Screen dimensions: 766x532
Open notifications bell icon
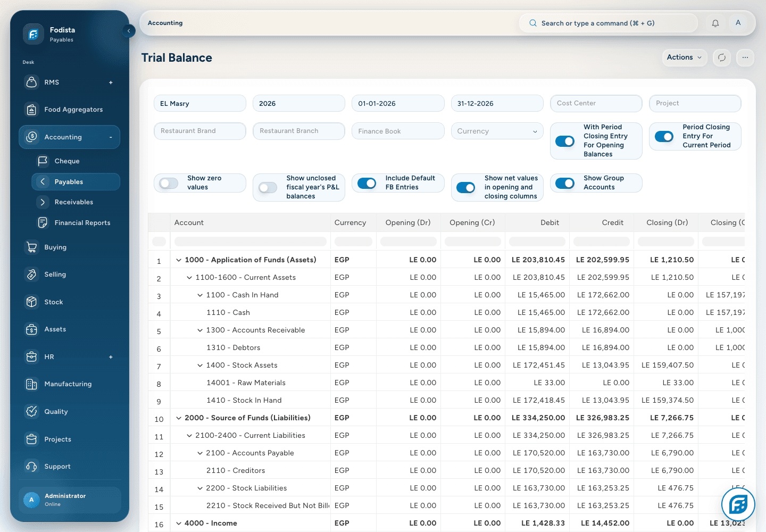(715, 23)
